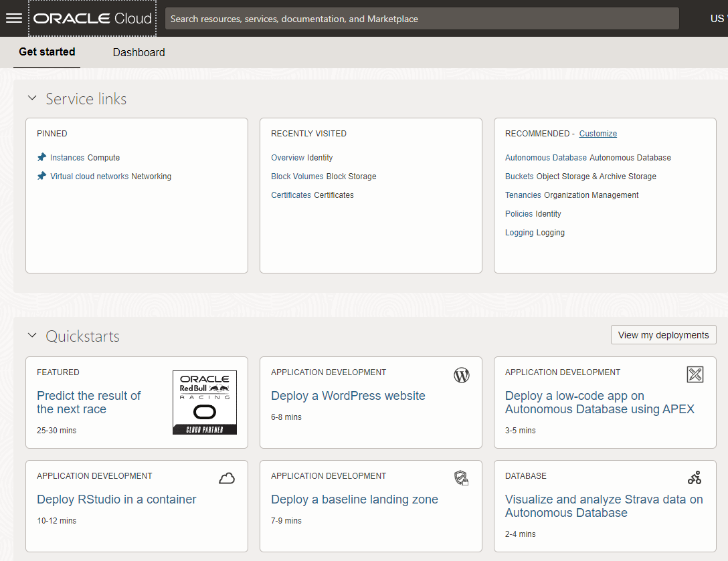Click the PINNED heading text
Image resolution: width=728 pixels, height=561 pixels.
tap(52, 134)
